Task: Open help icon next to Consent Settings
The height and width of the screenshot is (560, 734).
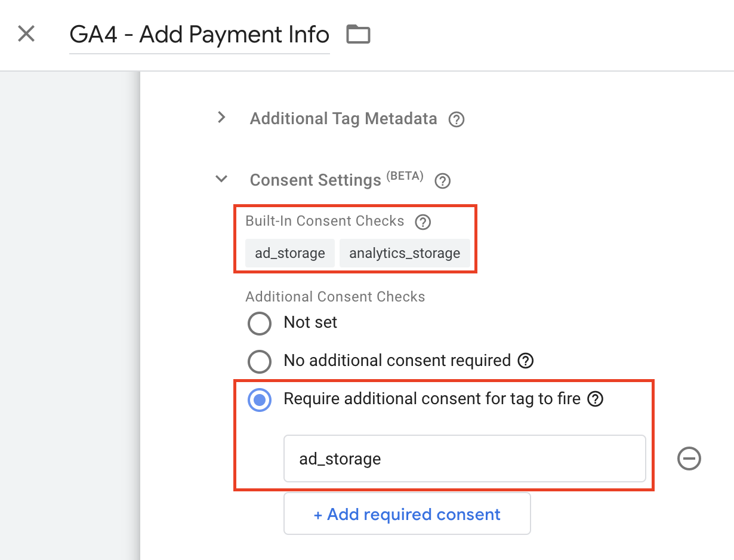Action: tap(442, 181)
